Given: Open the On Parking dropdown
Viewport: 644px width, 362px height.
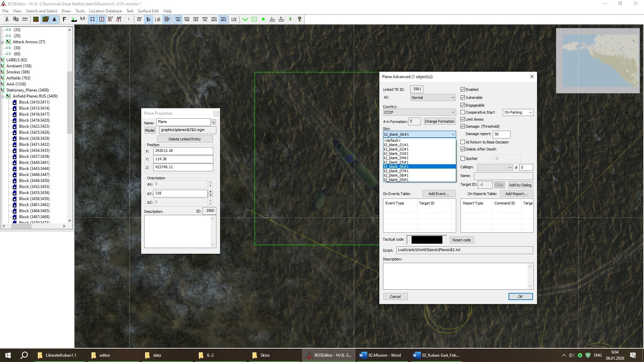Looking at the screenshot, I should pos(518,113).
